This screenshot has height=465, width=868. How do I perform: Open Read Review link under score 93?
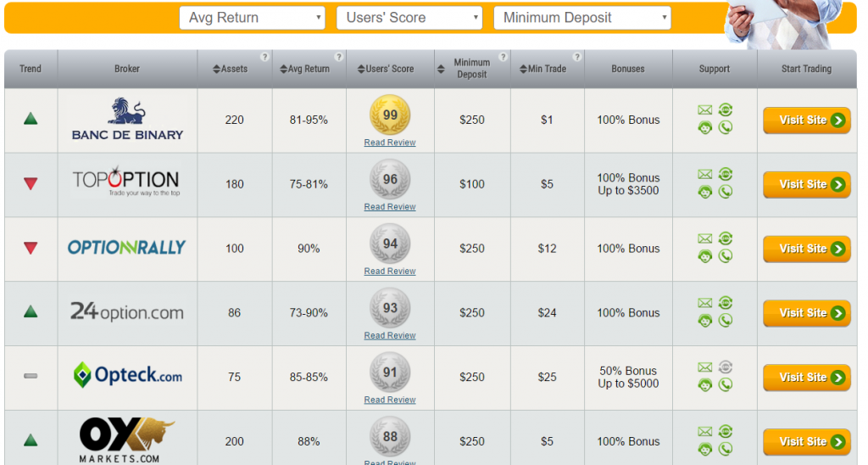pos(390,335)
